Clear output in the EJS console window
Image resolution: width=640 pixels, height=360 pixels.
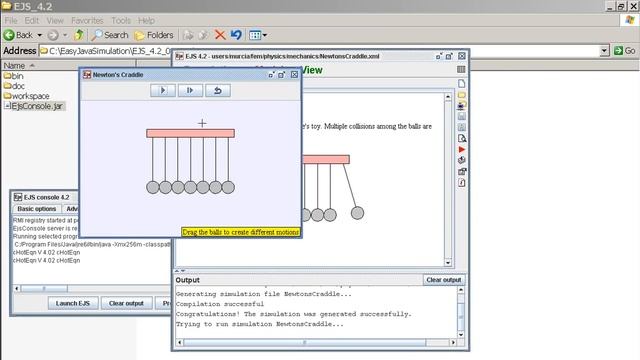[x=127, y=303]
